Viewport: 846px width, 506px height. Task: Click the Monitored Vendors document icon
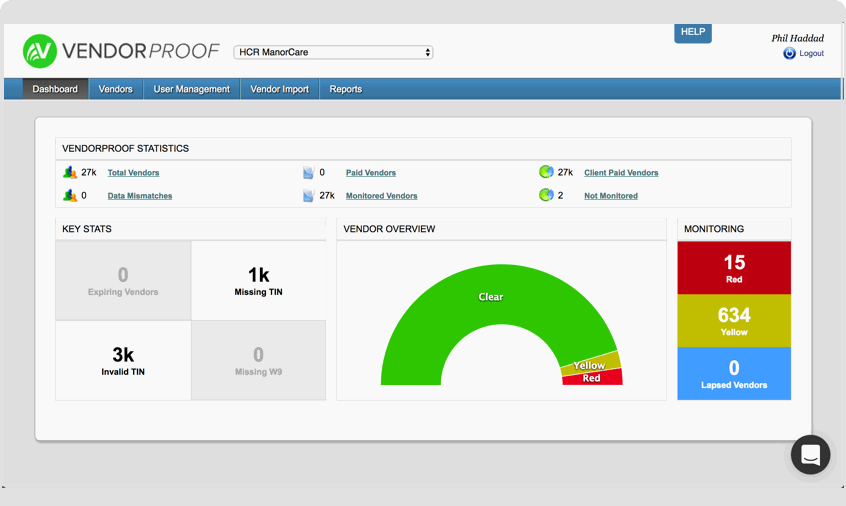coord(308,195)
